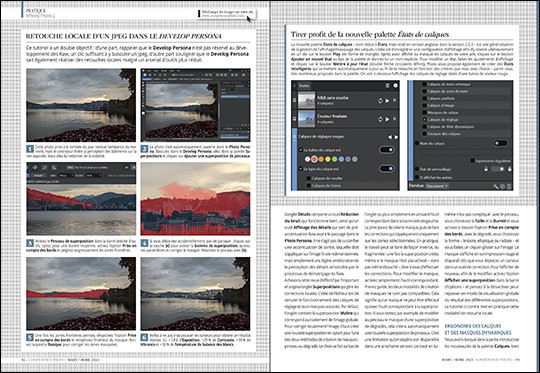Choose the green tag color swatch
Image resolution: width=540 pixels, height=373 pixels.
(334, 159)
